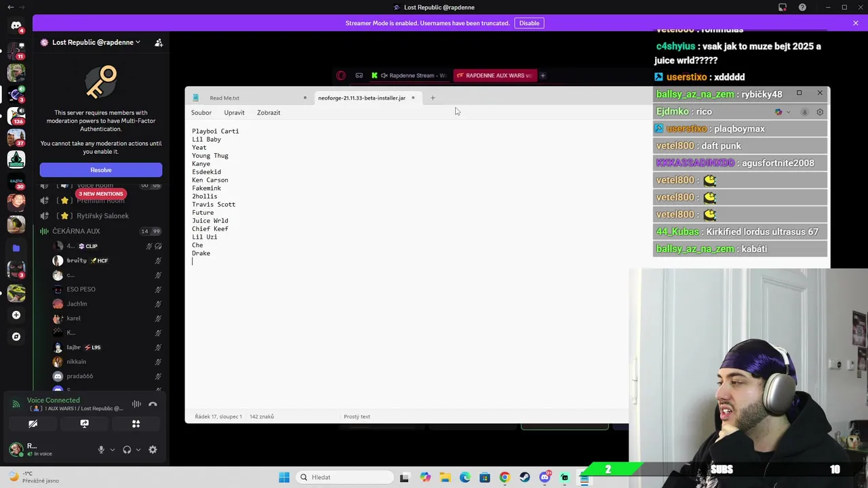Click the Invite people icon beside server name

click(159, 42)
